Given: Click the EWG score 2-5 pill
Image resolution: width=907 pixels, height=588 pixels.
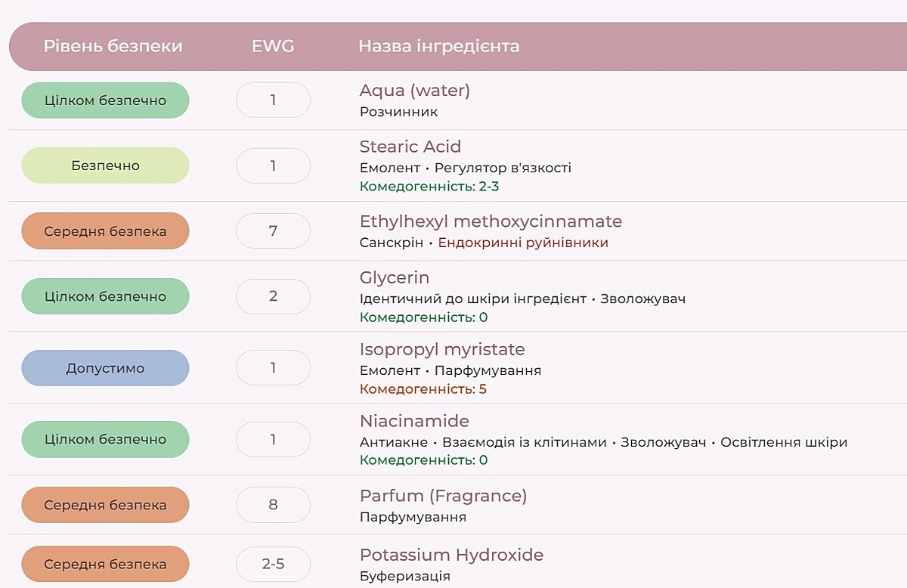Looking at the screenshot, I should (x=273, y=564).
